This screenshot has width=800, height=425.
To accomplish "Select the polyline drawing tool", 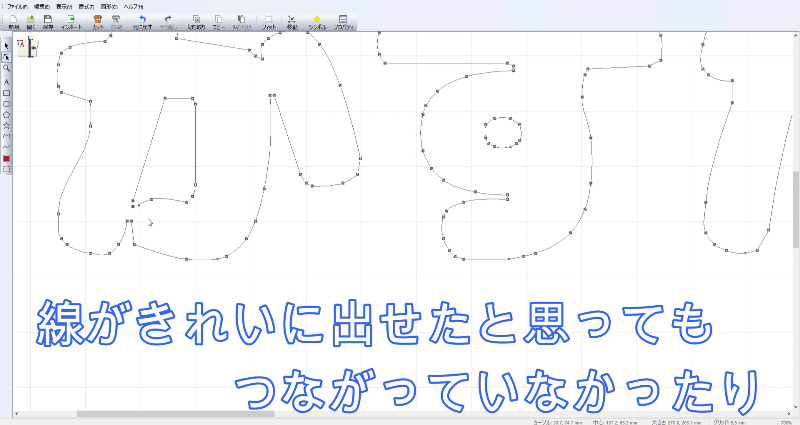I will [x=7, y=136].
